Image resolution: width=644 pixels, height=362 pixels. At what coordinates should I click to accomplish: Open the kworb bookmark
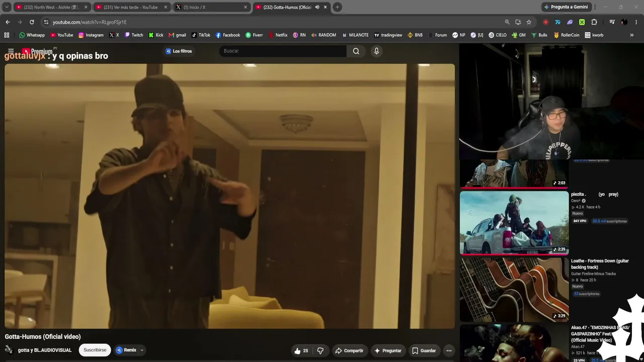(594, 35)
